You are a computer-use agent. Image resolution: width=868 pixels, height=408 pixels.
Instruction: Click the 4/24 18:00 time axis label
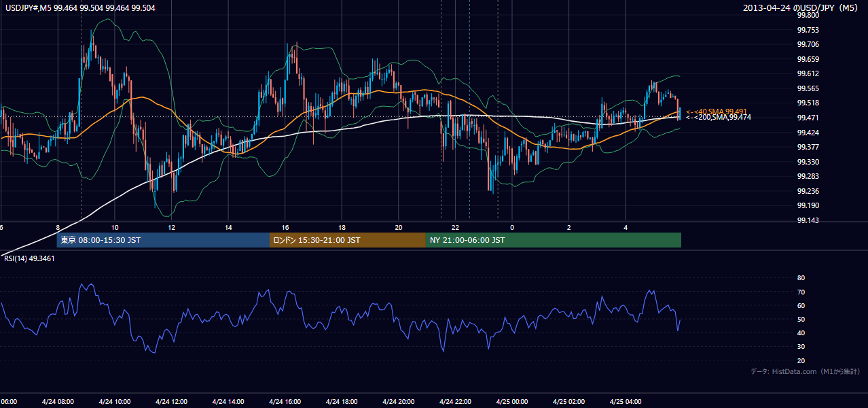click(342, 402)
